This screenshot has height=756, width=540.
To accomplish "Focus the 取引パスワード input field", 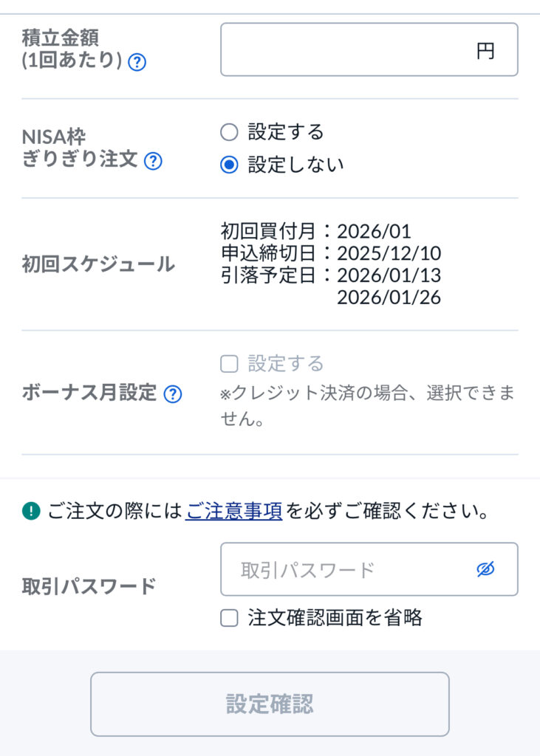I will tap(347, 569).
